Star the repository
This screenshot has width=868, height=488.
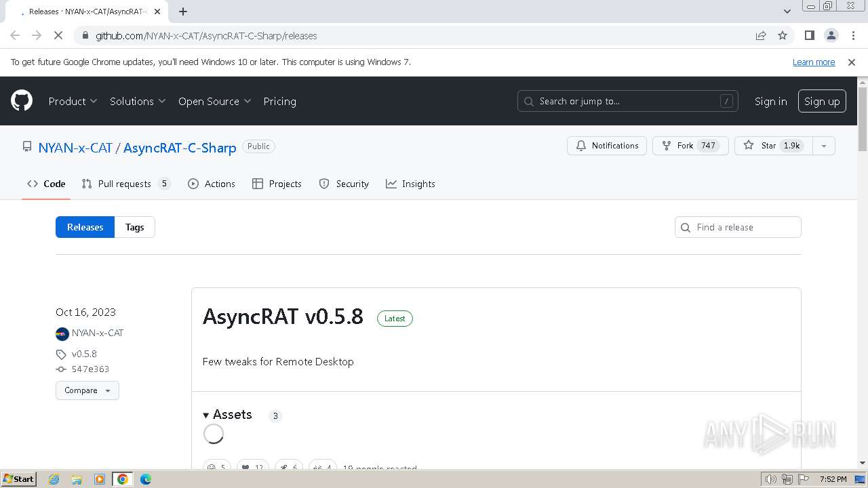pos(772,146)
